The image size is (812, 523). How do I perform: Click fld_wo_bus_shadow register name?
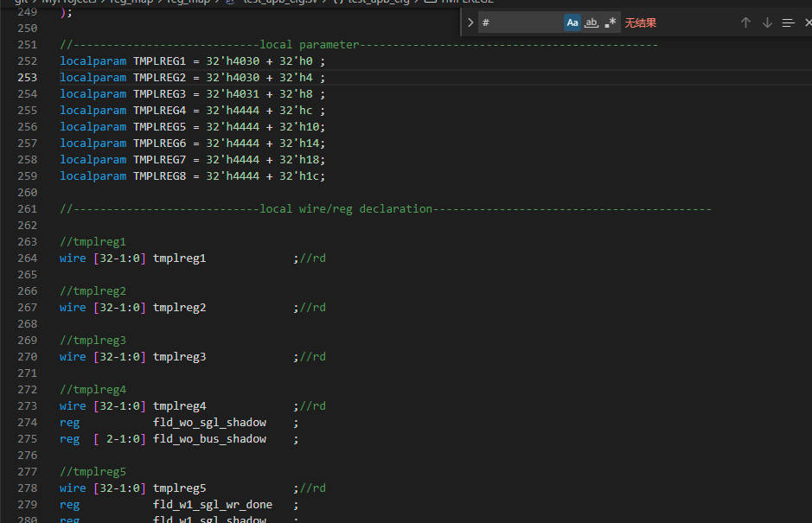[209, 439]
